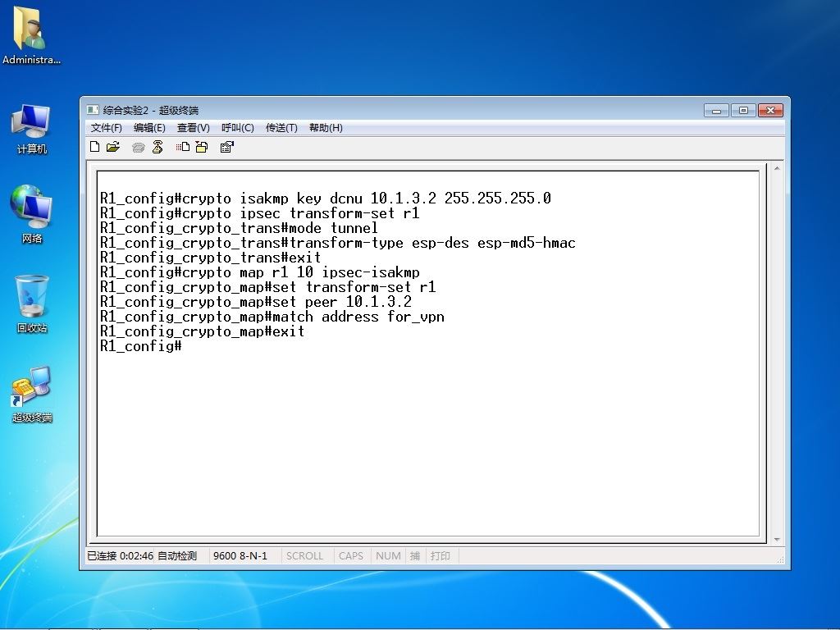The width and height of the screenshot is (840, 630).
Task: Click the Send file toolbar icon
Action: coord(183,147)
